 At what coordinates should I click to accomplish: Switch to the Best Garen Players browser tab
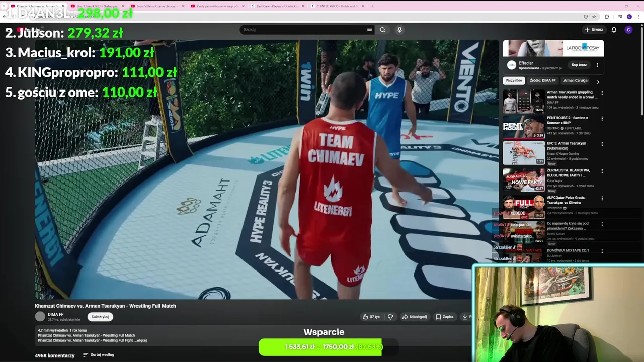(x=277, y=6)
